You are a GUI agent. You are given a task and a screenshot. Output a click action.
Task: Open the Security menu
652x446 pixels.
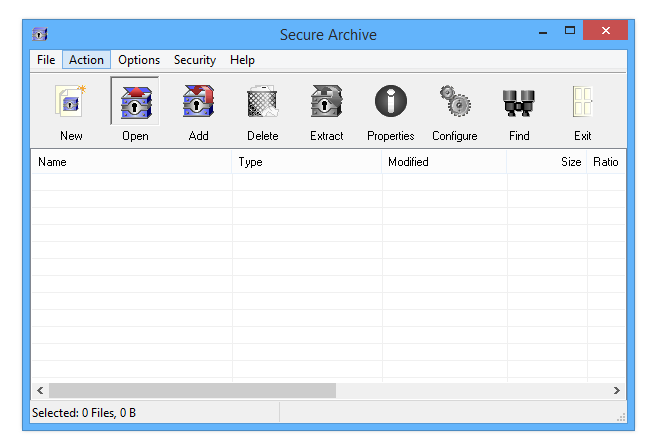[195, 60]
